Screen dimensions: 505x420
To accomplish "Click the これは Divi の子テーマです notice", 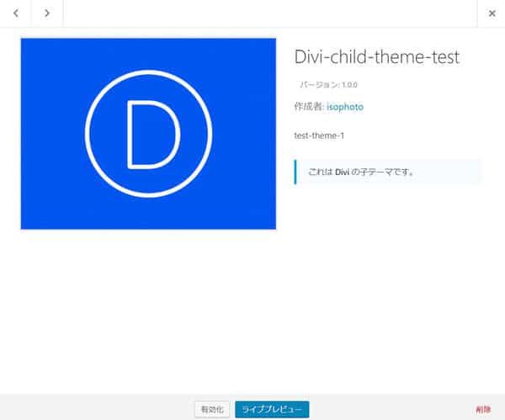I will (387, 172).
